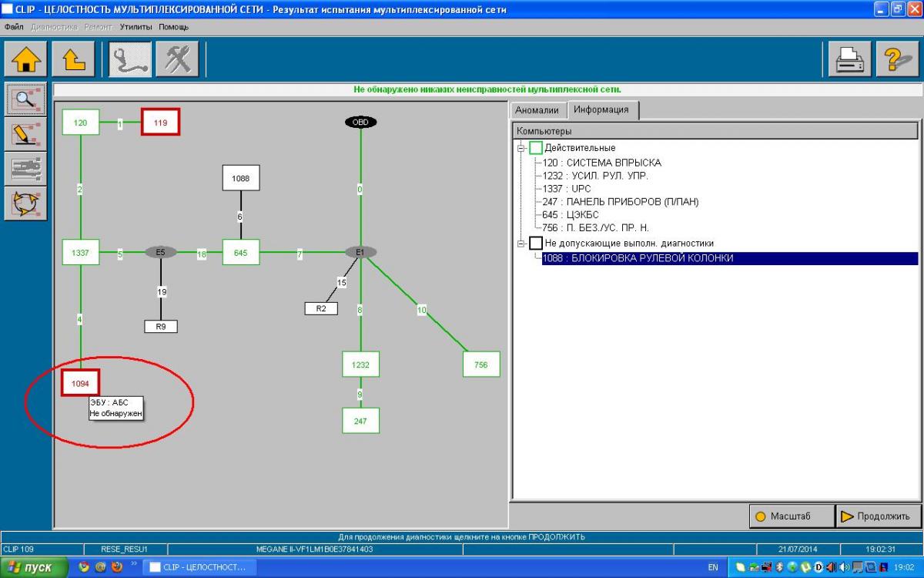Click the EN language indicator
This screenshot has height=578, width=924.
713,567
